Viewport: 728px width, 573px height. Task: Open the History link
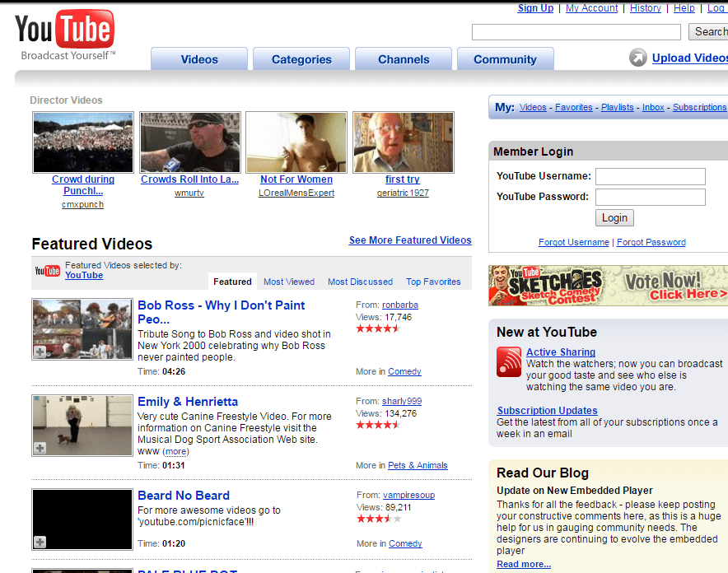pyautogui.click(x=646, y=8)
